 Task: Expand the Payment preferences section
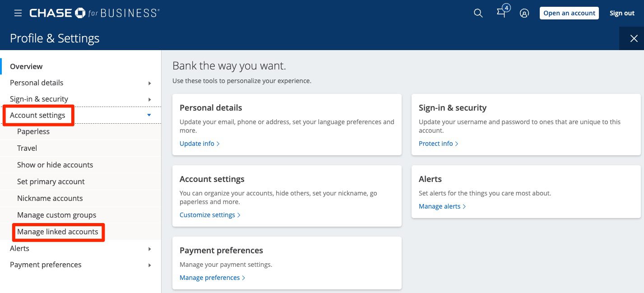tap(45, 265)
